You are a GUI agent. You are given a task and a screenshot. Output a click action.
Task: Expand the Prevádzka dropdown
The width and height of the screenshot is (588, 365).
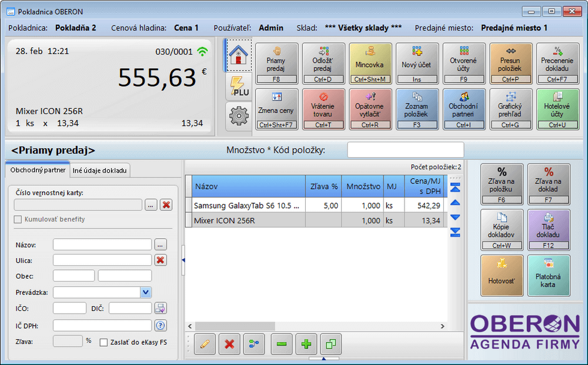(x=146, y=292)
